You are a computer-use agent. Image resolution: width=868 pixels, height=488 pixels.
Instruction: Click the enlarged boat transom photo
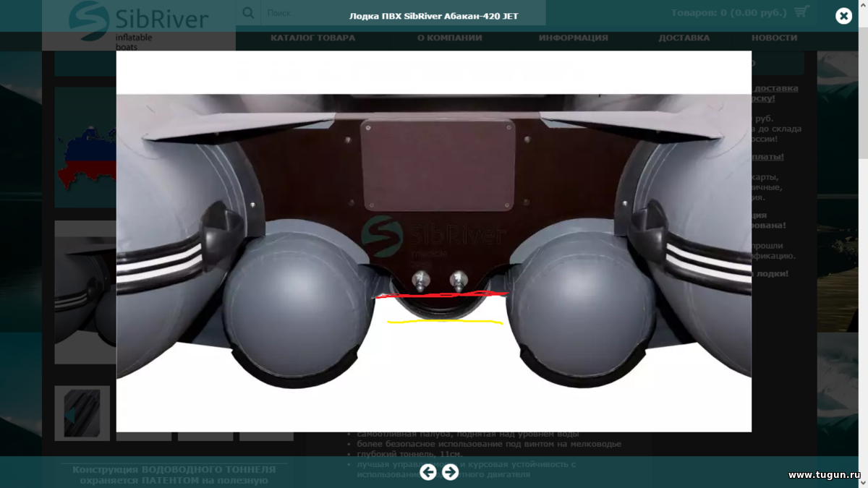pos(434,241)
